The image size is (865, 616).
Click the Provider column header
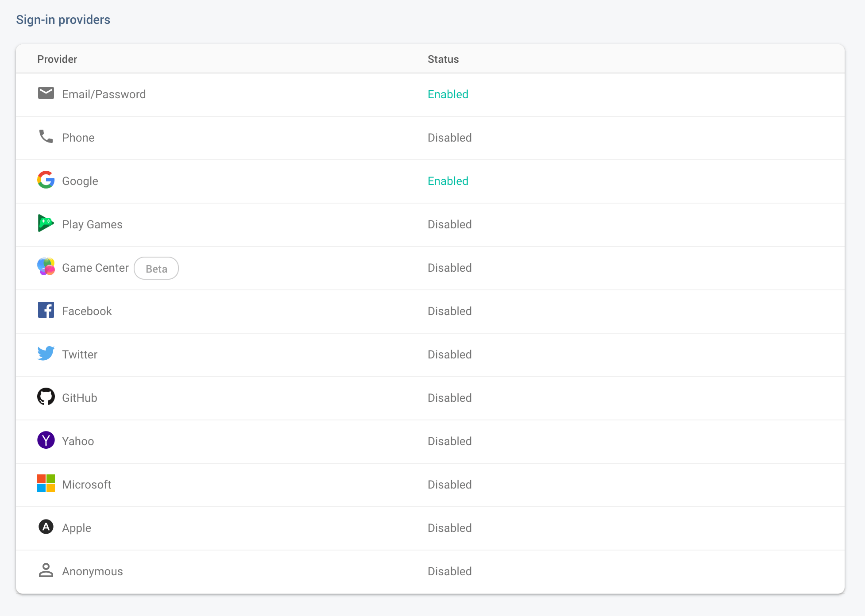point(57,59)
